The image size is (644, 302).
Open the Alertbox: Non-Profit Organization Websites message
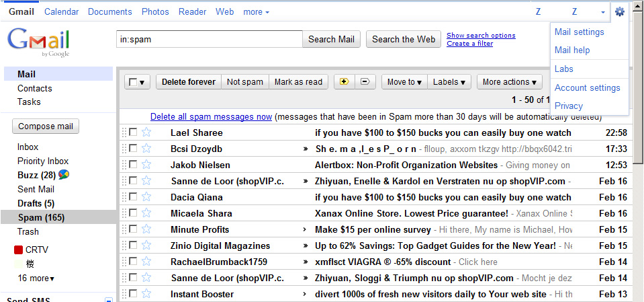pyautogui.click(x=406, y=165)
